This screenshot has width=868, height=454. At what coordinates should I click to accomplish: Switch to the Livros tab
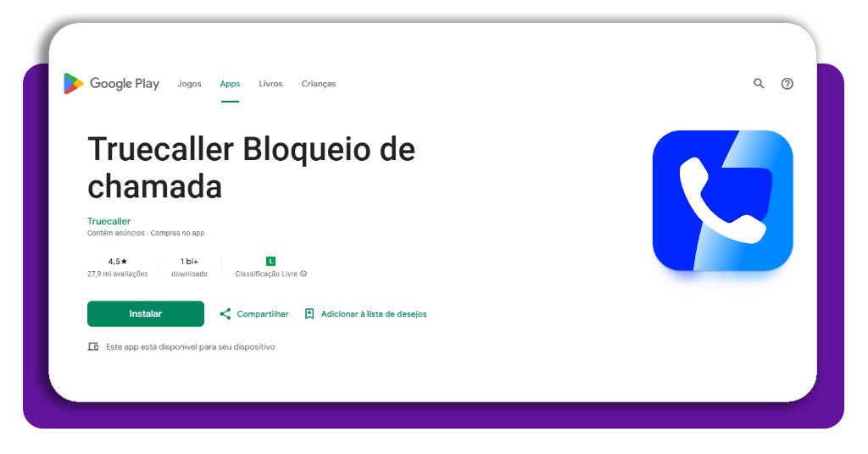pyautogui.click(x=270, y=84)
